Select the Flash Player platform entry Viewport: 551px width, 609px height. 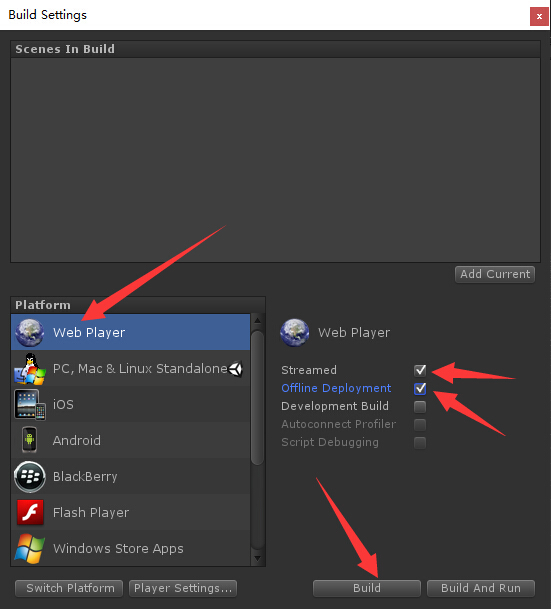[x=131, y=513]
